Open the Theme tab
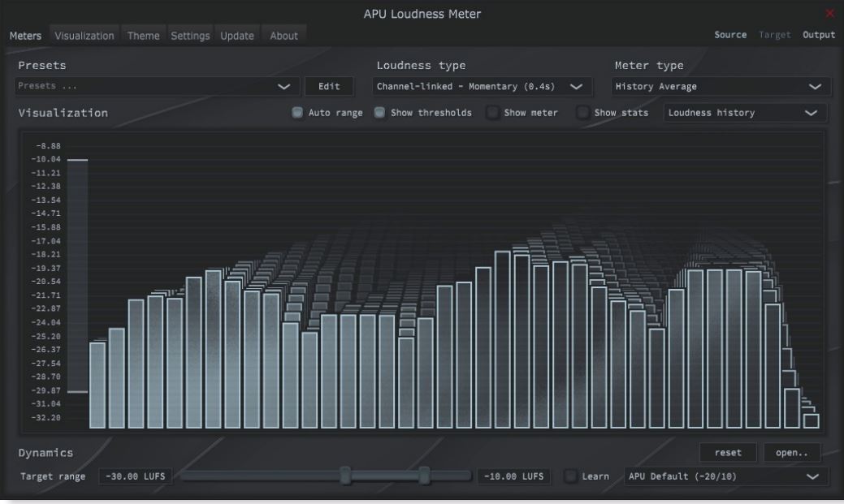 click(143, 36)
